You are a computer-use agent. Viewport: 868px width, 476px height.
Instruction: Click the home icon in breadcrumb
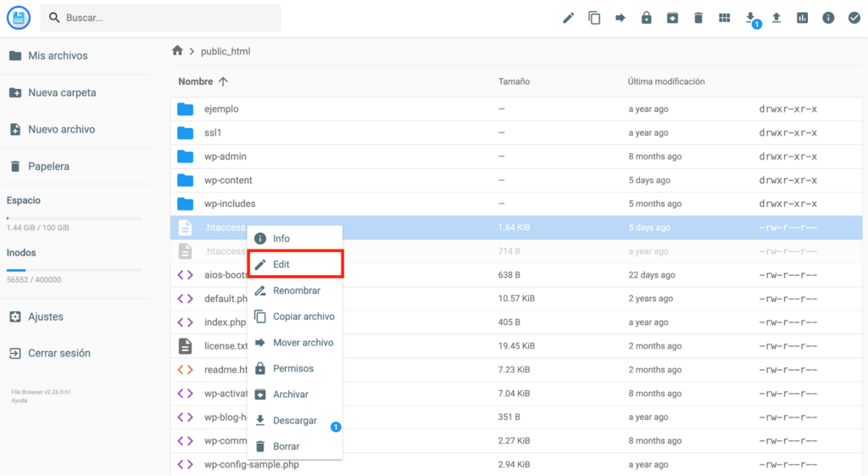177,51
